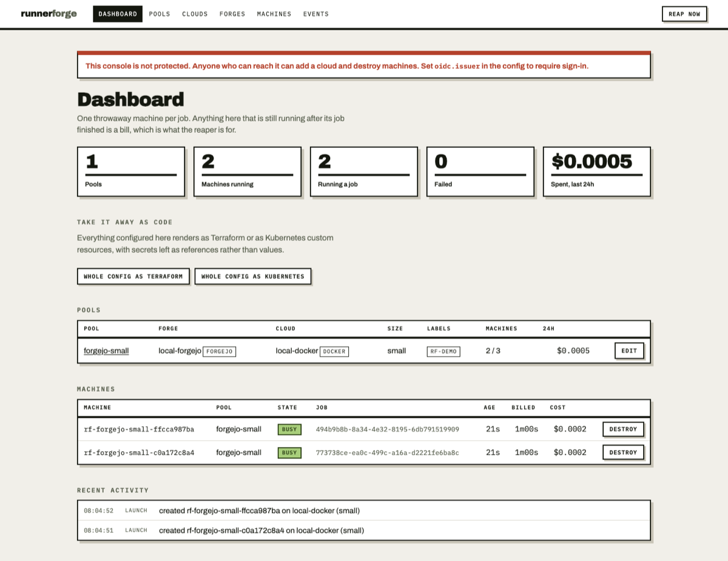Click machine name rf-forgejo-small-ffcca987ba

coord(139,429)
